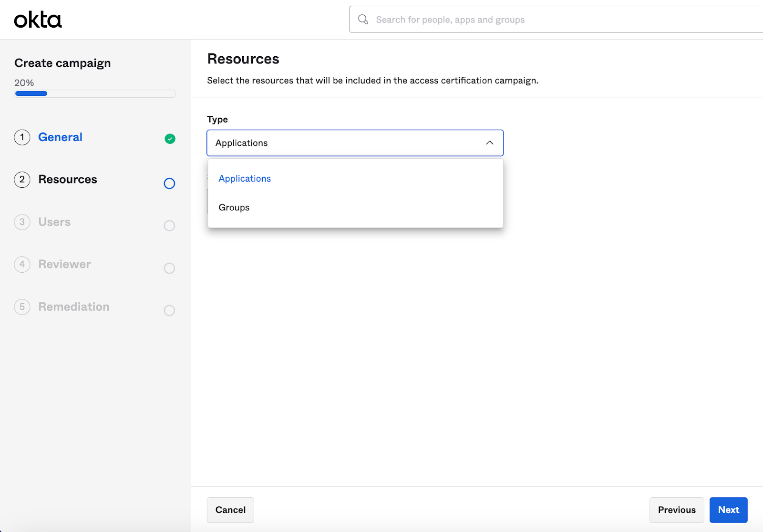Click the blue progress circle next to Resources

pos(169,184)
